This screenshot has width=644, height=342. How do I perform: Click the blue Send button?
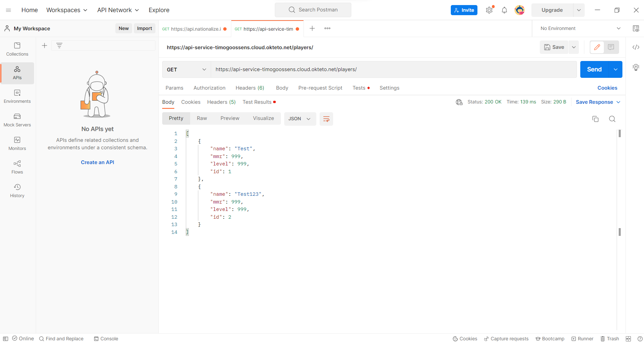pyautogui.click(x=594, y=69)
